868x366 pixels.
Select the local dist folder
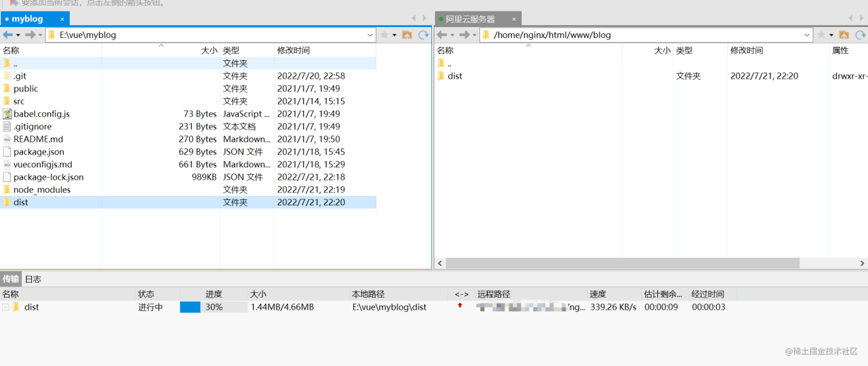[x=188, y=202]
